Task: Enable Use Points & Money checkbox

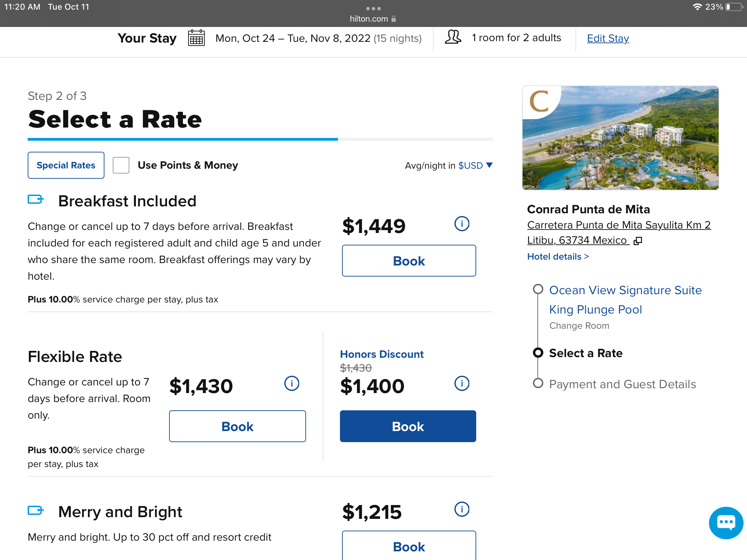Action: [121, 165]
